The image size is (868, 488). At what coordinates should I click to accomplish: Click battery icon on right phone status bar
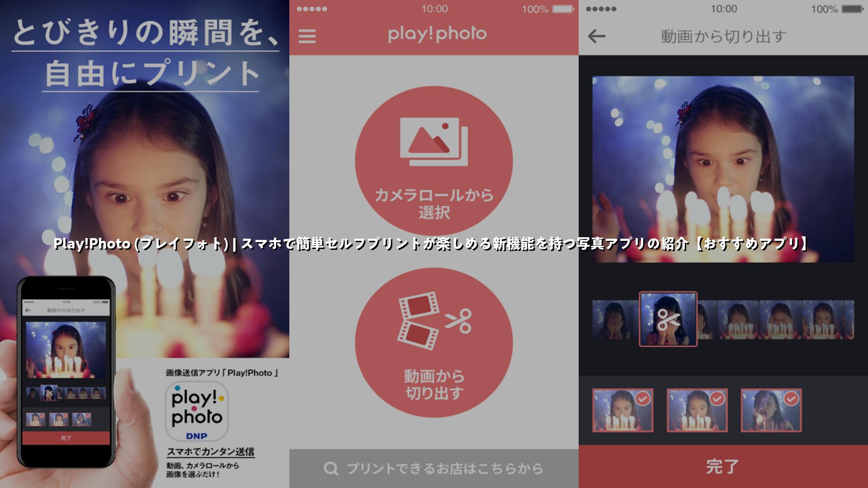click(852, 9)
